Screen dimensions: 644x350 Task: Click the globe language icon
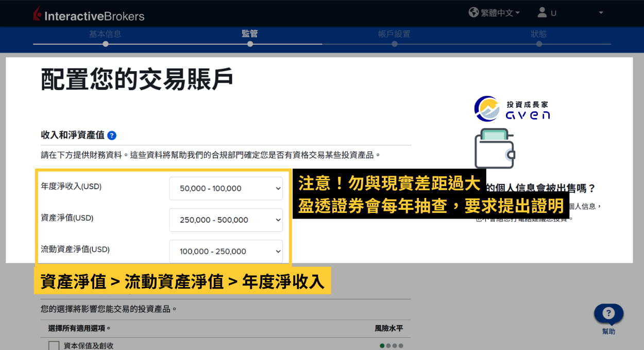[x=473, y=12]
